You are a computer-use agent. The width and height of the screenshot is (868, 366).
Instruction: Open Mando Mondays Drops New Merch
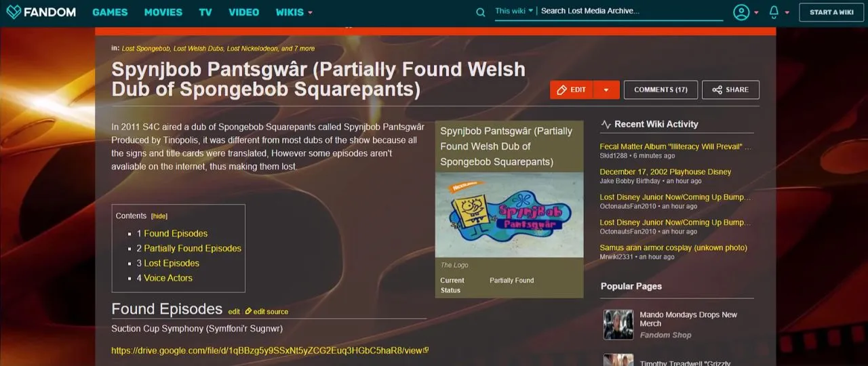[x=688, y=319]
